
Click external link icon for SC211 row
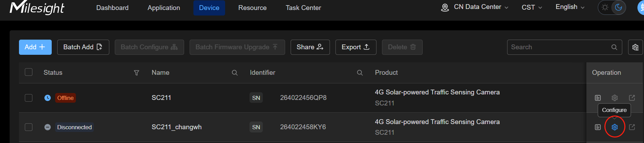pyautogui.click(x=632, y=98)
